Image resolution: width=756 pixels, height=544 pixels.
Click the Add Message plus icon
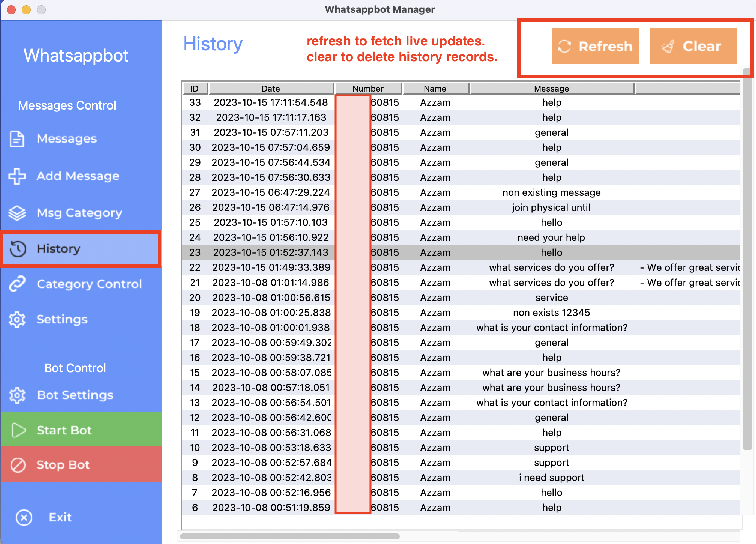17,176
